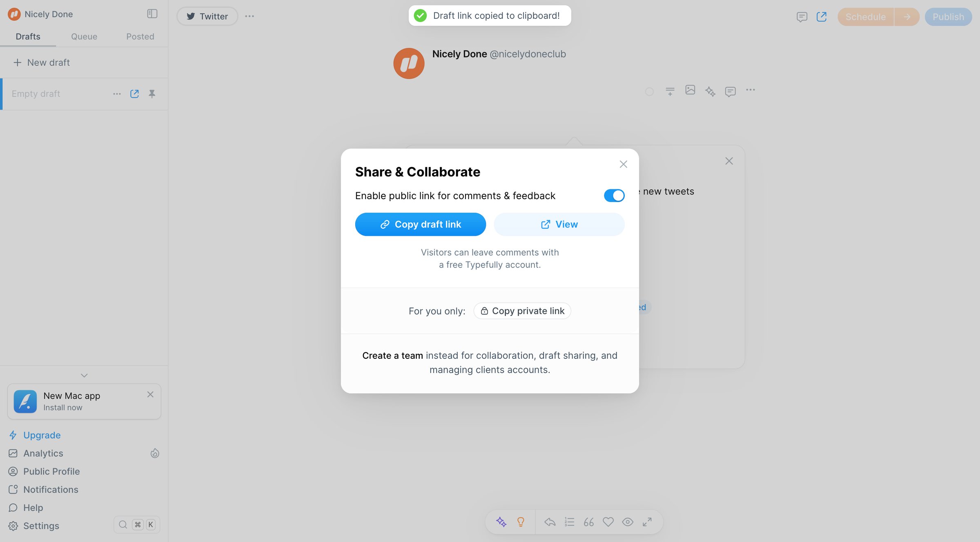Add a tweet below icon
Image resolution: width=980 pixels, height=542 pixels.
670,91
